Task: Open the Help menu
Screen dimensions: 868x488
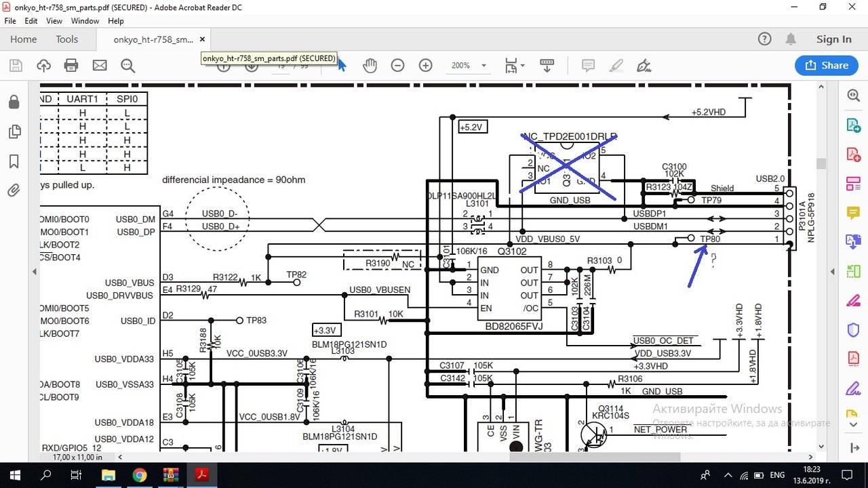Action: 115,21
